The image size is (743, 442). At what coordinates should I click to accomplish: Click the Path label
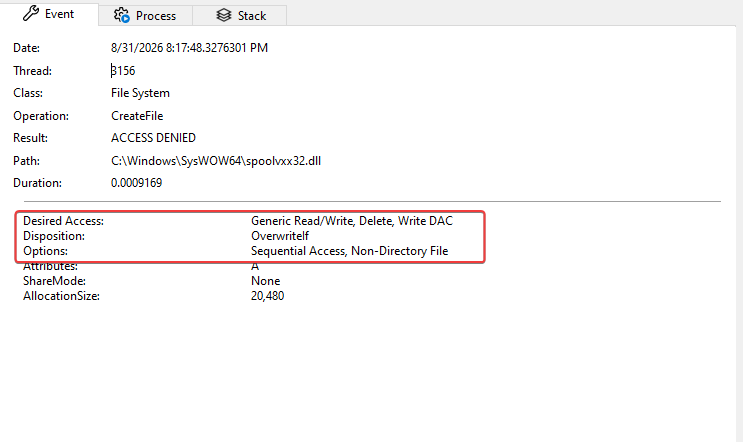pyautogui.click(x=27, y=161)
